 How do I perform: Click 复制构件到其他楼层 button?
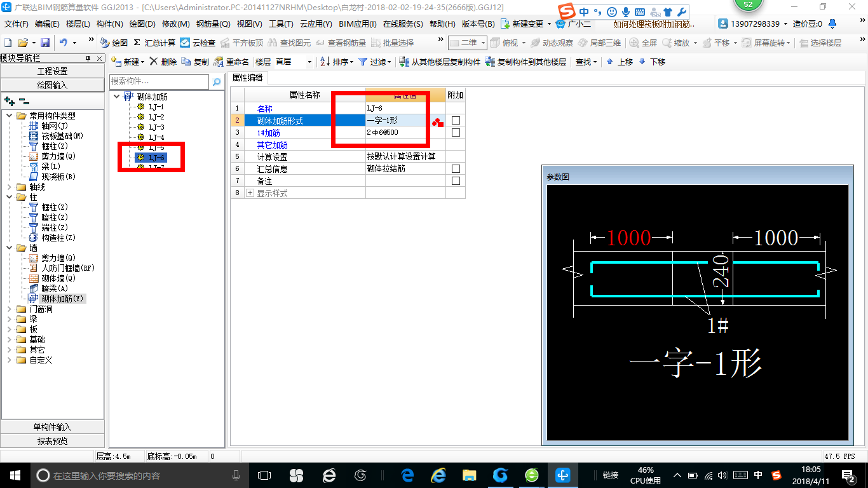[x=526, y=62]
